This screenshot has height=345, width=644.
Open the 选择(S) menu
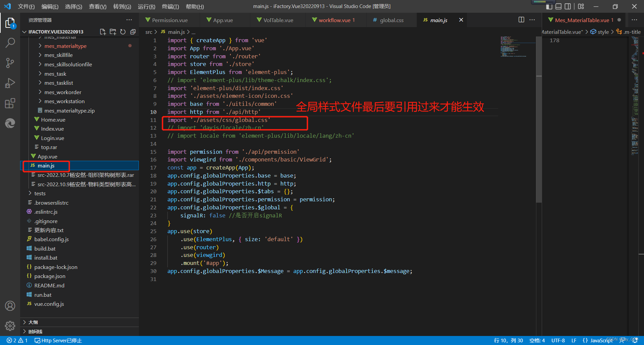[73, 6]
